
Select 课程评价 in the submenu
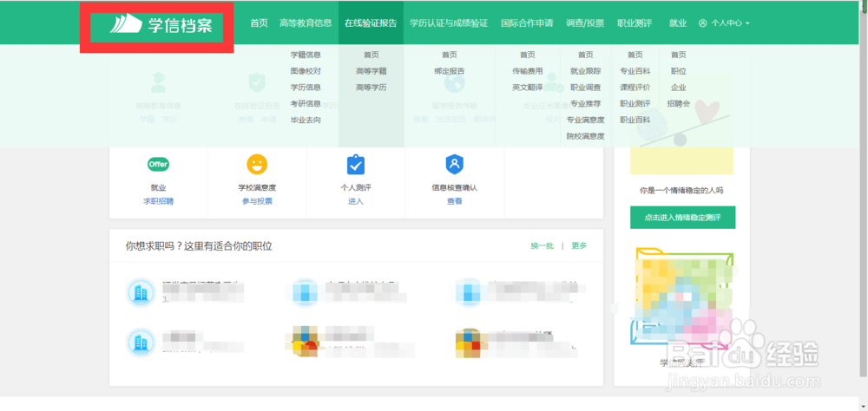click(x=635, y=88)
